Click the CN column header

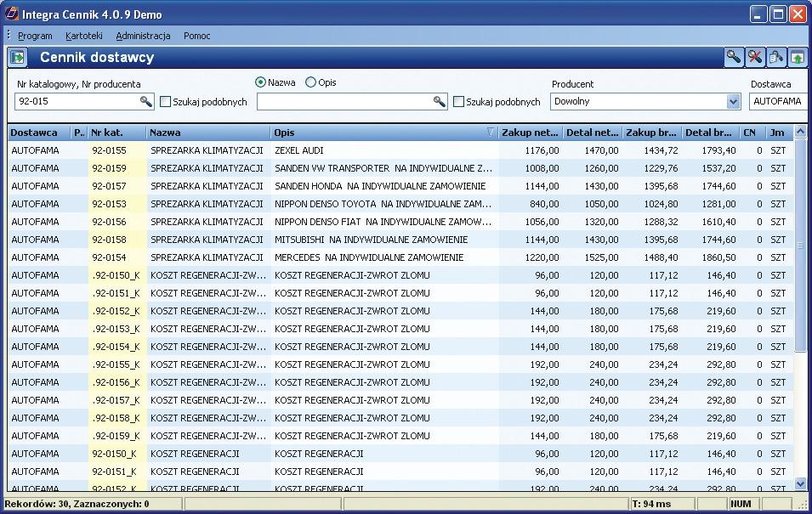point(751,133)
